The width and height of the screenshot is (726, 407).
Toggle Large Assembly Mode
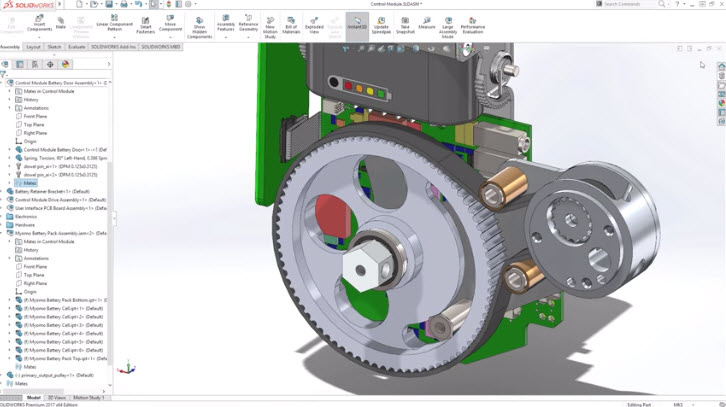point(447,25)
